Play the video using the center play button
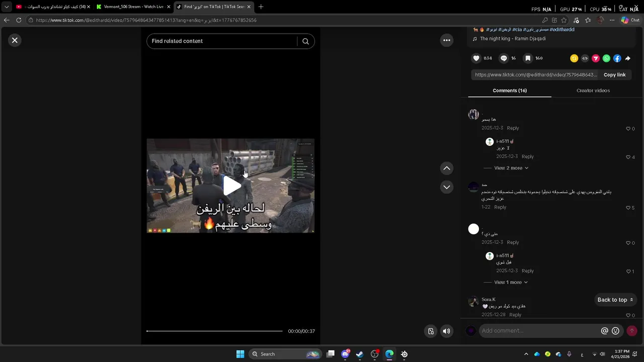This screenshot has height=362, width=644. 232,186
